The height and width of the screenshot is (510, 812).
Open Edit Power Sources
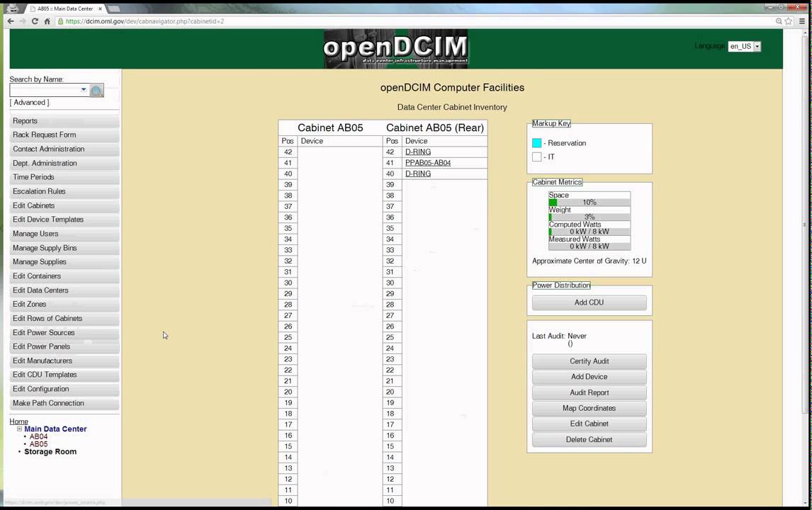click(64, 332)
